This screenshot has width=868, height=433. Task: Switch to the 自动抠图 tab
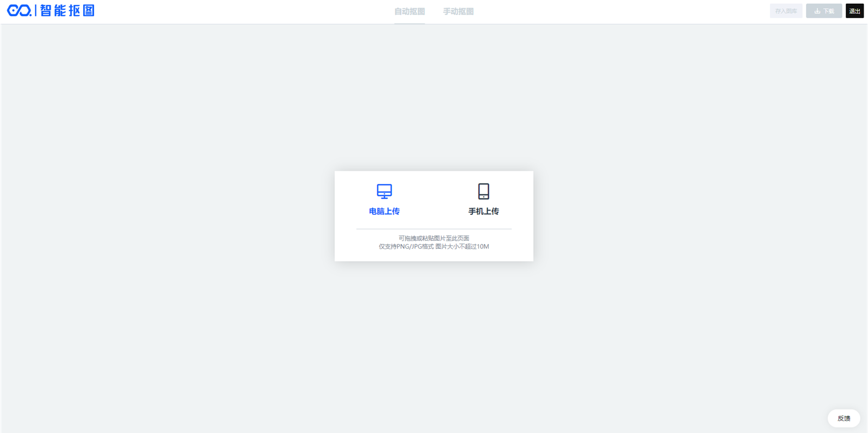point(409,11)
